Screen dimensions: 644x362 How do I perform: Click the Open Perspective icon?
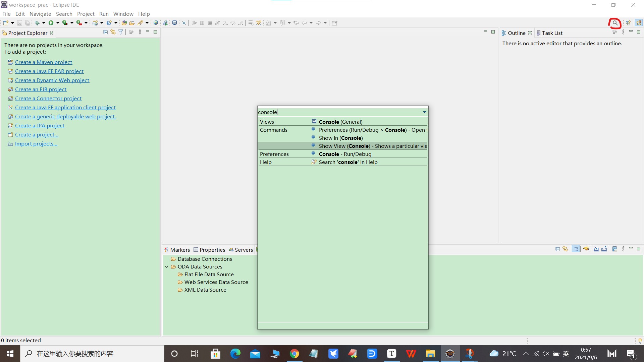pyautogui.click(x=628, y=23)
